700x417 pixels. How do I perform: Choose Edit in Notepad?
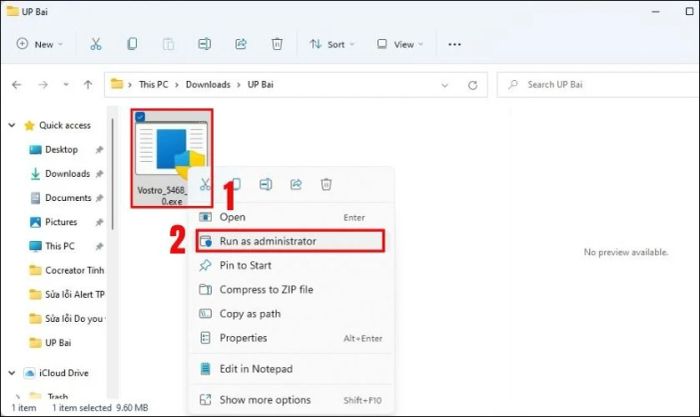tap(290, 369)
